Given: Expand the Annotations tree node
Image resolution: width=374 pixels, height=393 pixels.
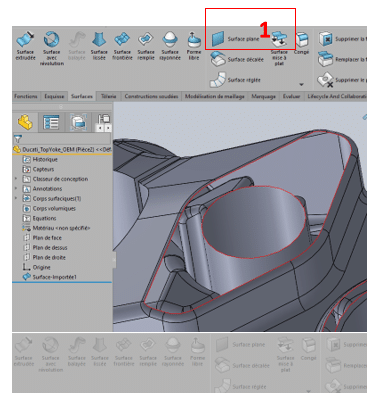Looking at the screenshot, I should [x=16, y=189].
